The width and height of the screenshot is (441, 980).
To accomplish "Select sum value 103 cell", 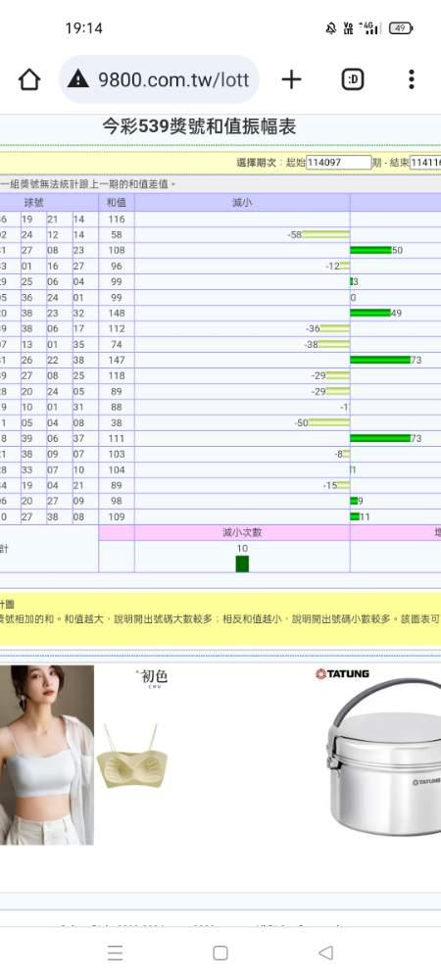I will point(117,455).
